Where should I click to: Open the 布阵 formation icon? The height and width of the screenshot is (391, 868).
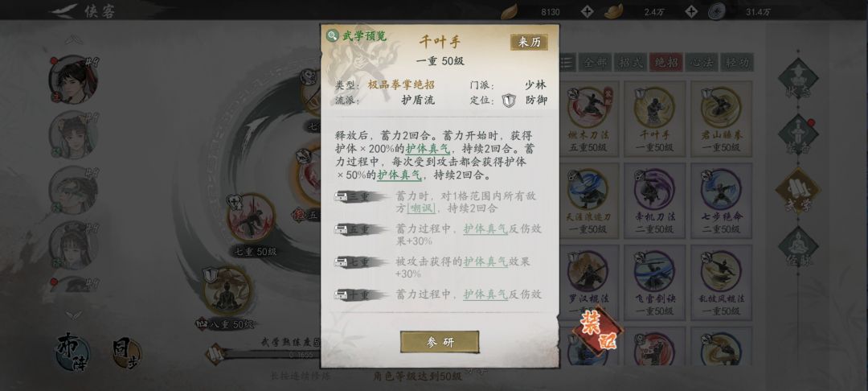(74, 352)
